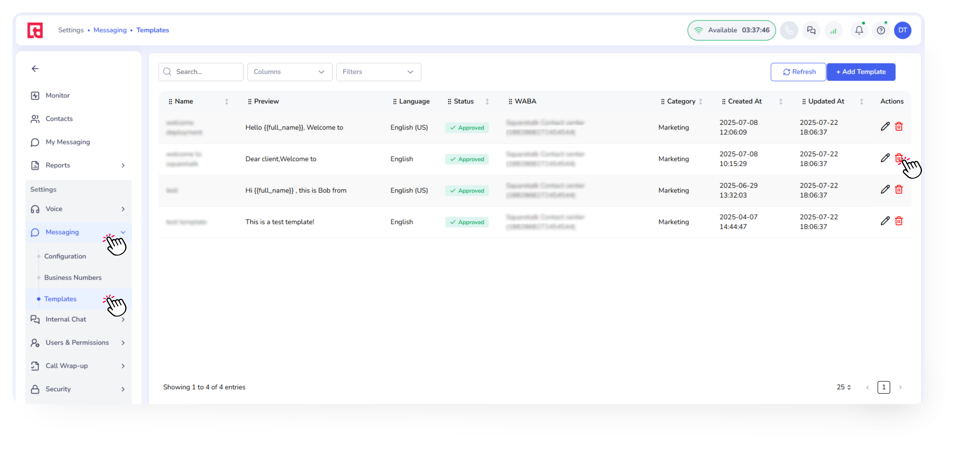Open Business Numbers submenu item
Screen dimensions: 980x449
(73, 278)
